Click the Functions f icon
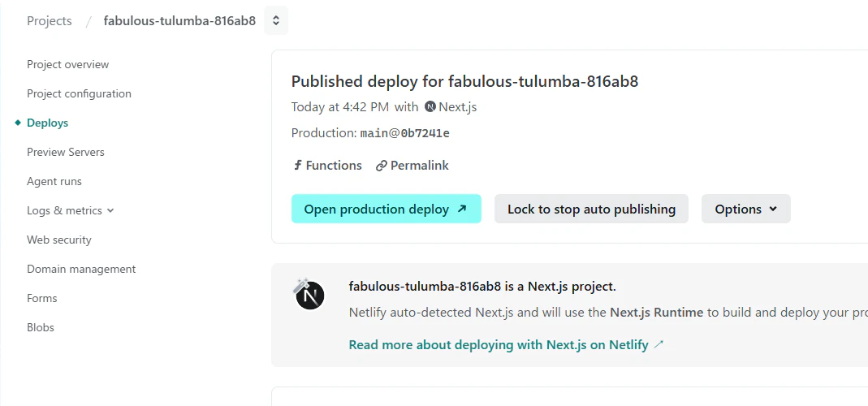The width and height of the screenshot is (868, 406). (x=297, y=166)
